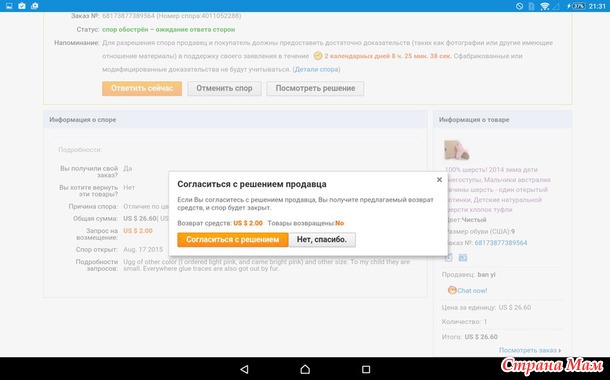Click the status bar time 21:31
This screenshot has height=380, width=610.
coord(597,6)
